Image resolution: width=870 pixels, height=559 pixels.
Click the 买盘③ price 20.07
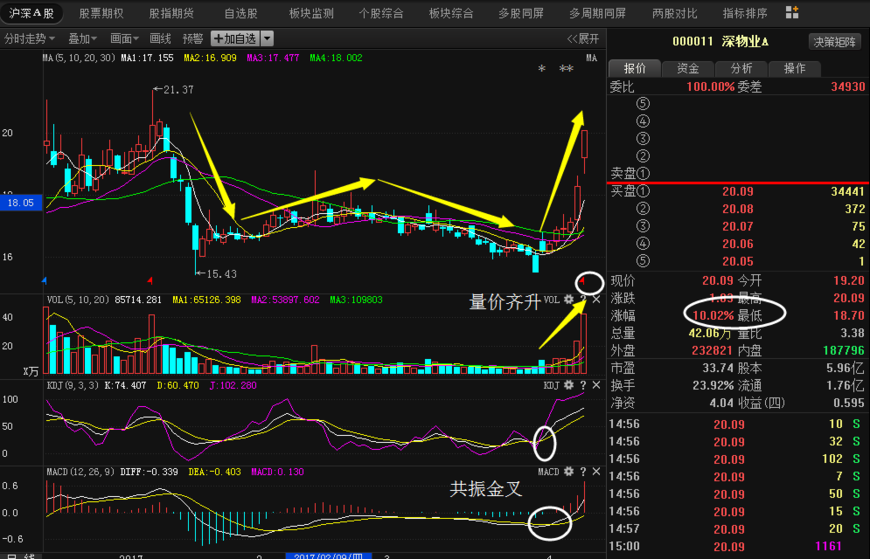pos(737,226)
